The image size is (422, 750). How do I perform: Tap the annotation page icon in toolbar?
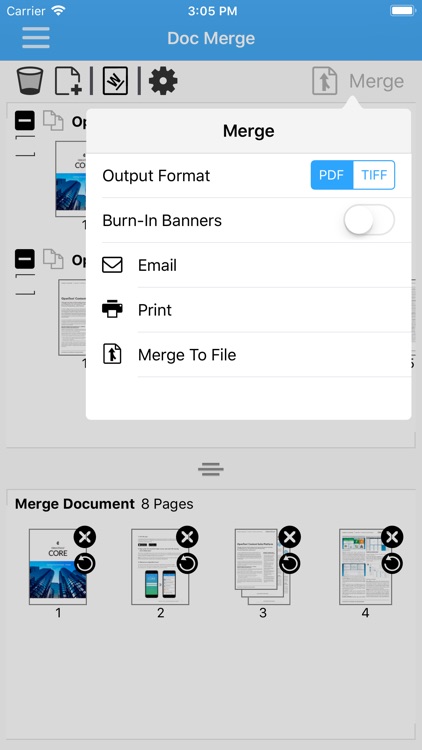pyautogui.click(x=115, y=81)
